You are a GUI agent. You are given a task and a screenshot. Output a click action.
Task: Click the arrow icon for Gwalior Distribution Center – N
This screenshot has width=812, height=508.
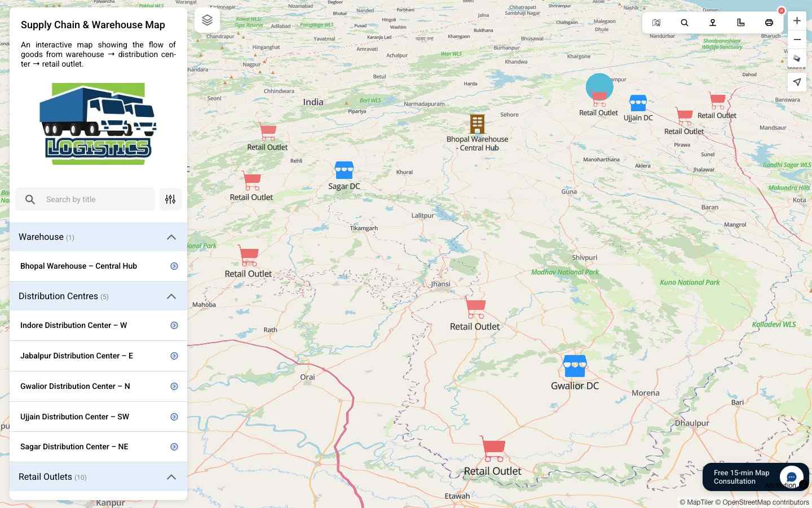tap(174, 386)
